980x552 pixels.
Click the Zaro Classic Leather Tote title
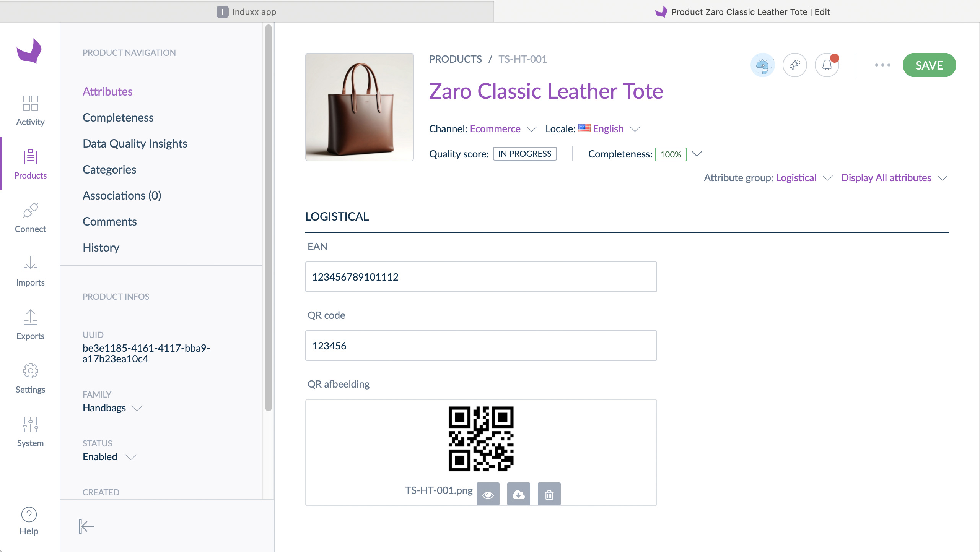546,91
